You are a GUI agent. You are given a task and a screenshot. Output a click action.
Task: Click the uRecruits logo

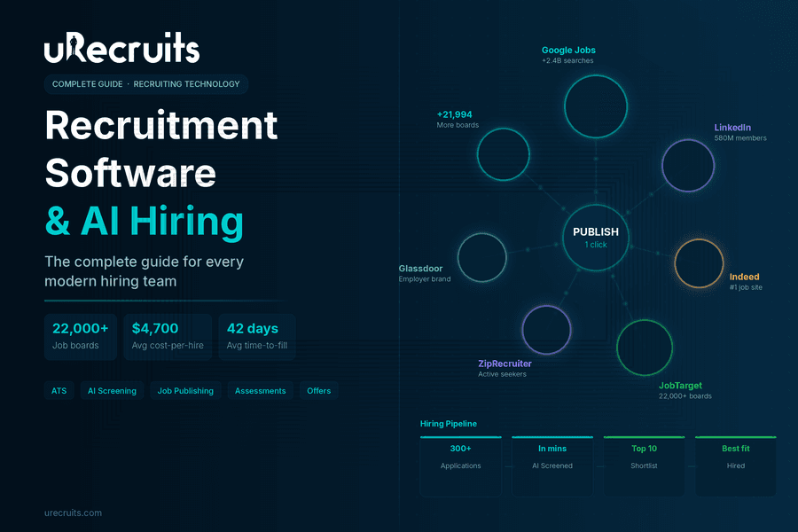121,47
